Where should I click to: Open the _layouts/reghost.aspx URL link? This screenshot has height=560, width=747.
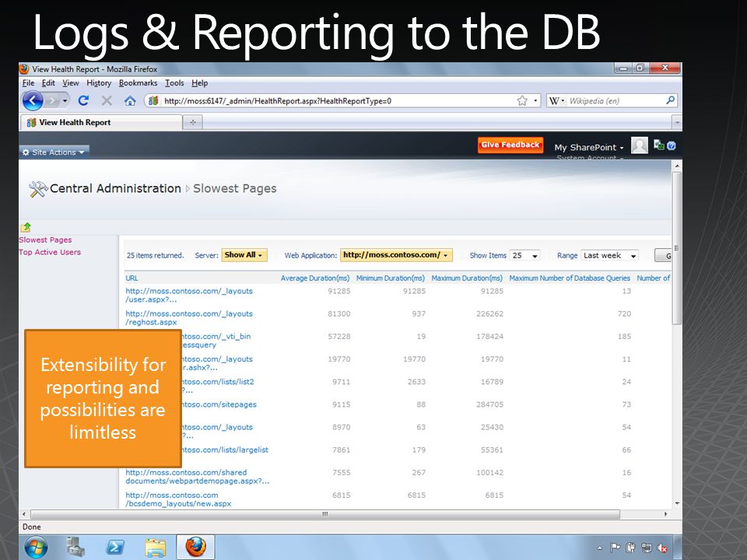click(x=189, y=317)
